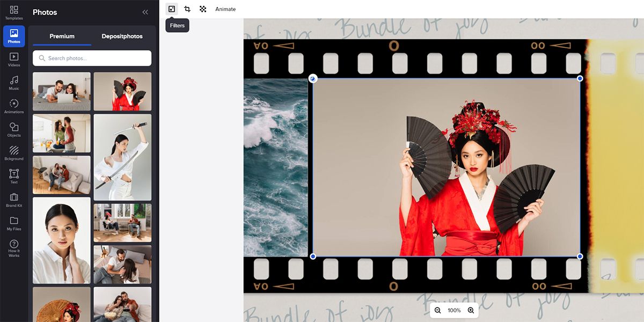Screen dimensions: 644x322
Task: Open the Objects sidebar section
Action: pos(14,130)
